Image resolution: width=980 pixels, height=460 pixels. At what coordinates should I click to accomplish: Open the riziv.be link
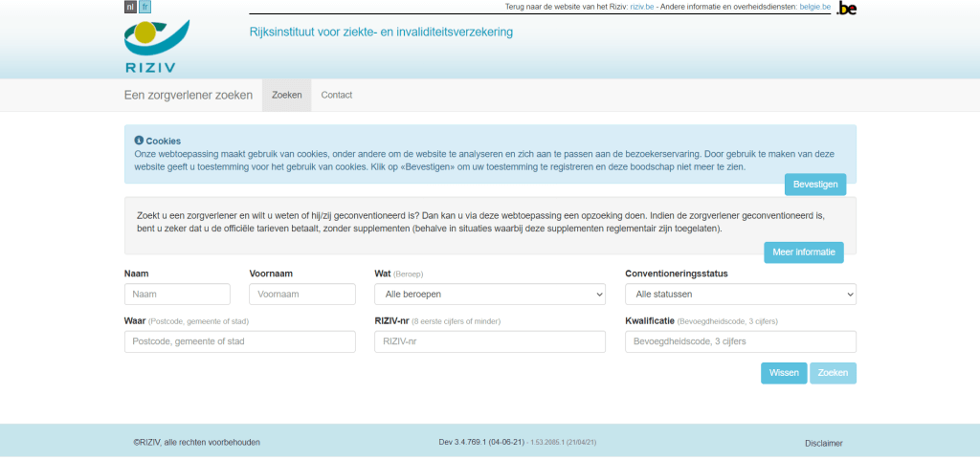coord(641,8)
